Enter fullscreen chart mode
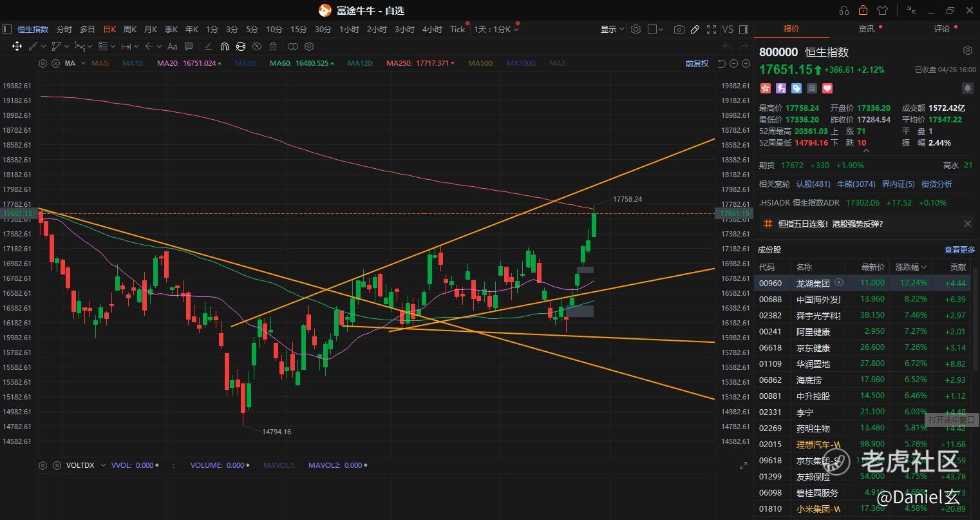The height and width of the screenshot is (520, 980). 711,29
